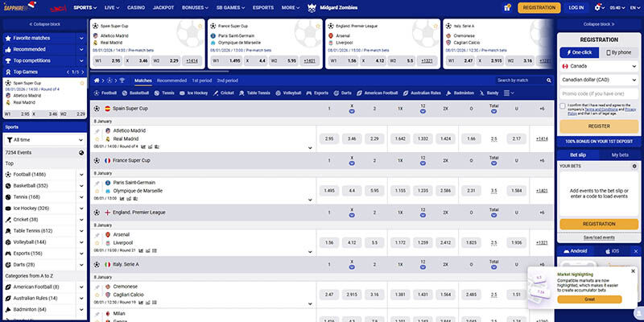Viewport: 644px width, 322px height.
Task: Expand Atletico Madrid match markets chevron
Action: tap(310, 148)
